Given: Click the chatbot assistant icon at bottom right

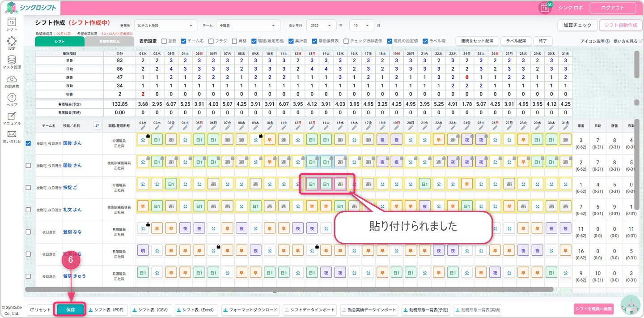Looking at the screenshot, I should coord(631,306).
